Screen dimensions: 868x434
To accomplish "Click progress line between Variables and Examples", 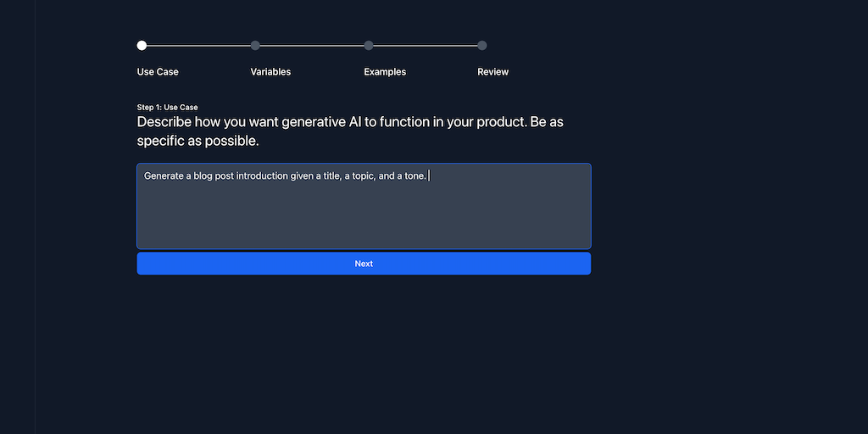I will point(312,46).
